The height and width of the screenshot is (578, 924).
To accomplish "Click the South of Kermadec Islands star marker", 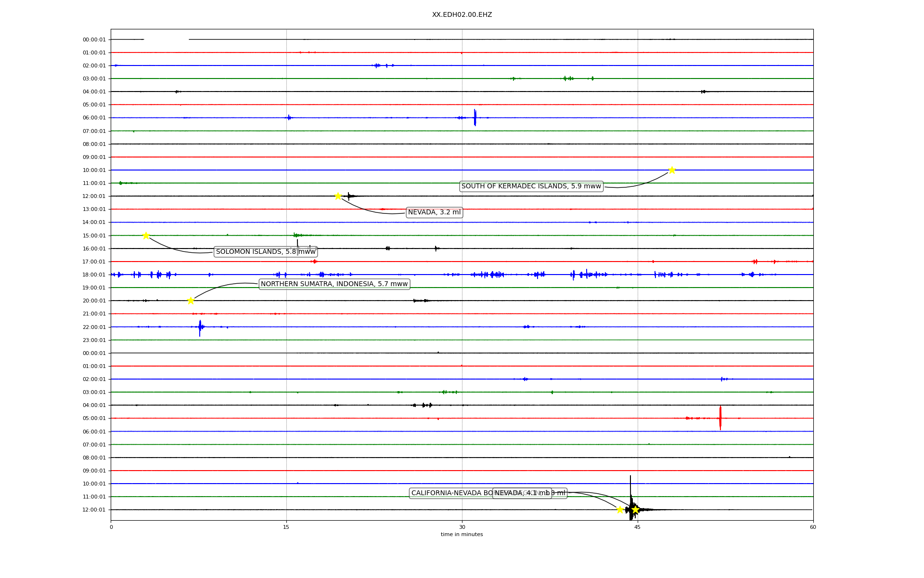I will click(672, 170).
